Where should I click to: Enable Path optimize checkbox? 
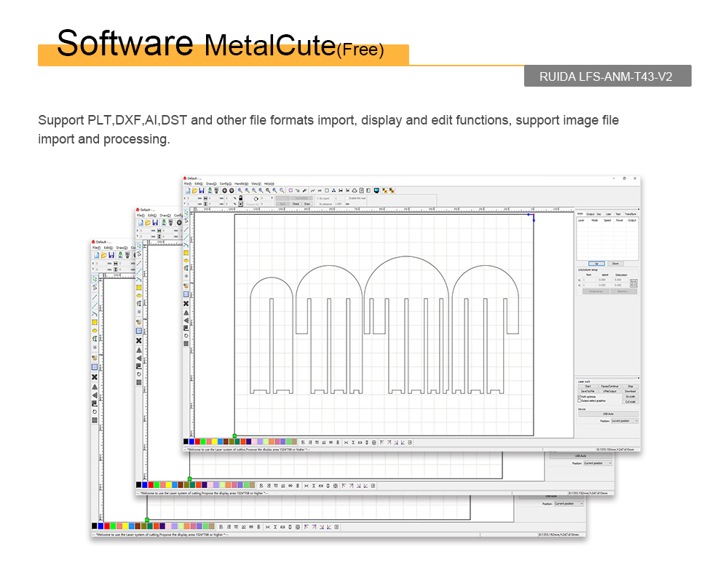pyautogui.click(x=579, y=396)
